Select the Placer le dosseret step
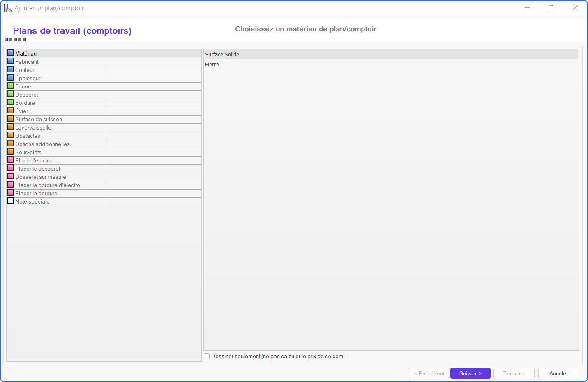This screenshot has width=588, height=382. [104, 169]
